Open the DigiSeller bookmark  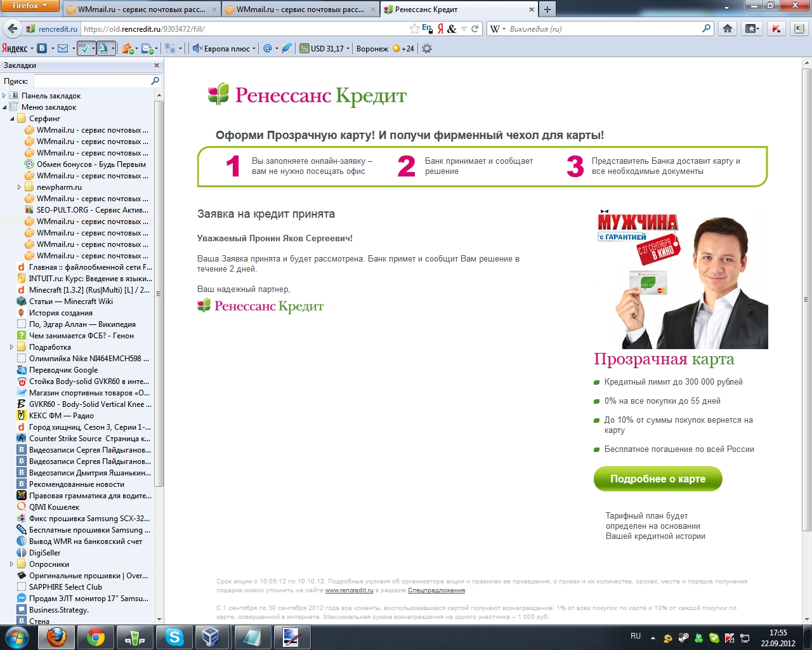point(45,553)
